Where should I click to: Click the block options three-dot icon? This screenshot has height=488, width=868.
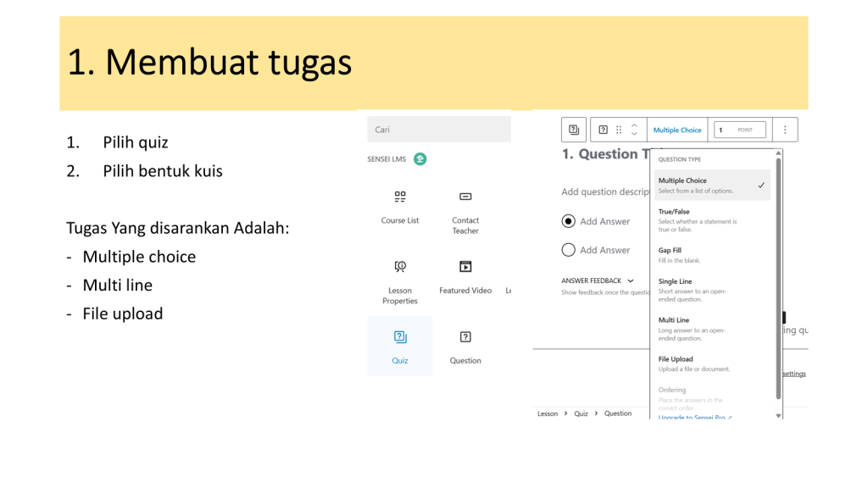tap(785, 130)
